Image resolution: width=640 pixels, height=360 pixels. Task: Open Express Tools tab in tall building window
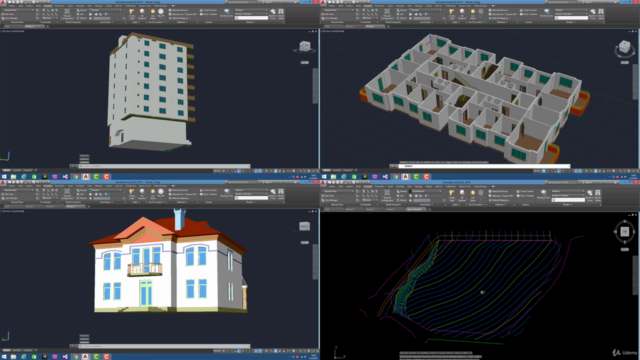pos(145,6)
